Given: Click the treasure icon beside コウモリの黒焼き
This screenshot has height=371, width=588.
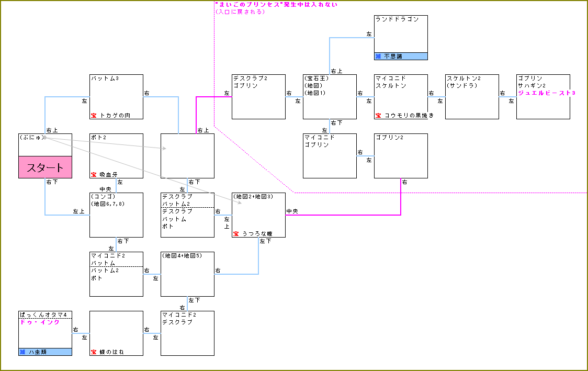Looking at the screenshot, I should pos(378,115).
